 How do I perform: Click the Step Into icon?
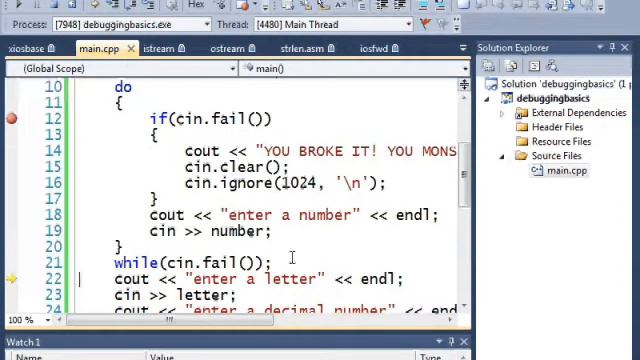tap(112, 4)
